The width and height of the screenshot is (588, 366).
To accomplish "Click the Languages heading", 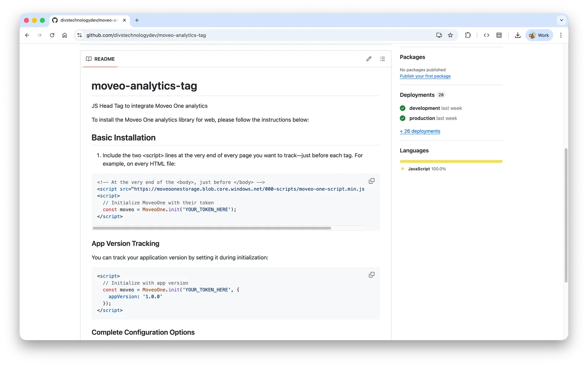I will (x=414, y=150).
